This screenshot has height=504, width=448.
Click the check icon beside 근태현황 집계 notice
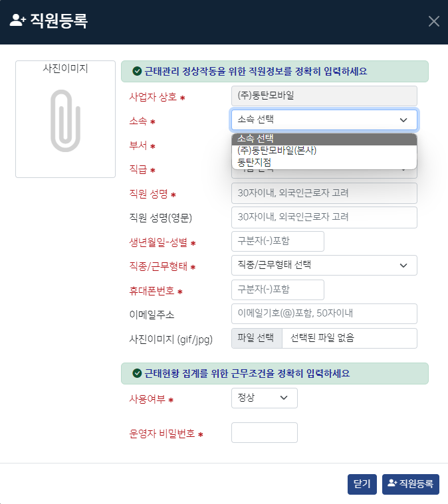click(x=137, y=373)
